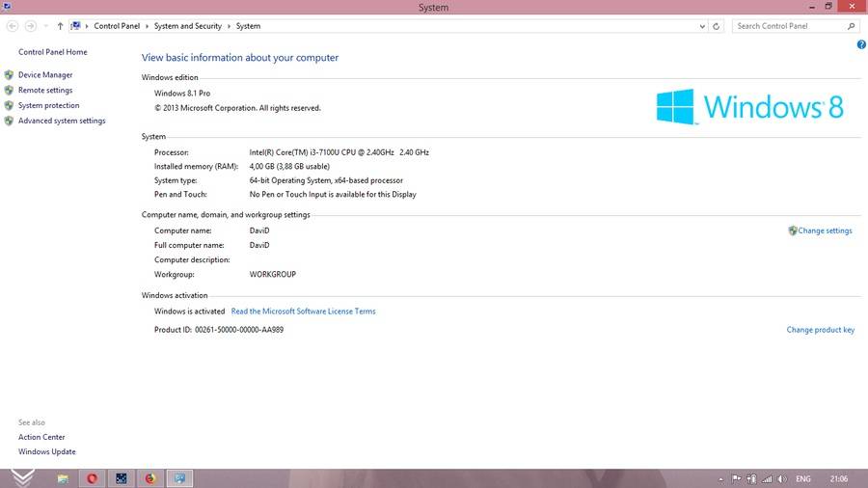Screen dimensions: 868x488
Task: Click the back navigation arrow
Action: tap(13, 26)
